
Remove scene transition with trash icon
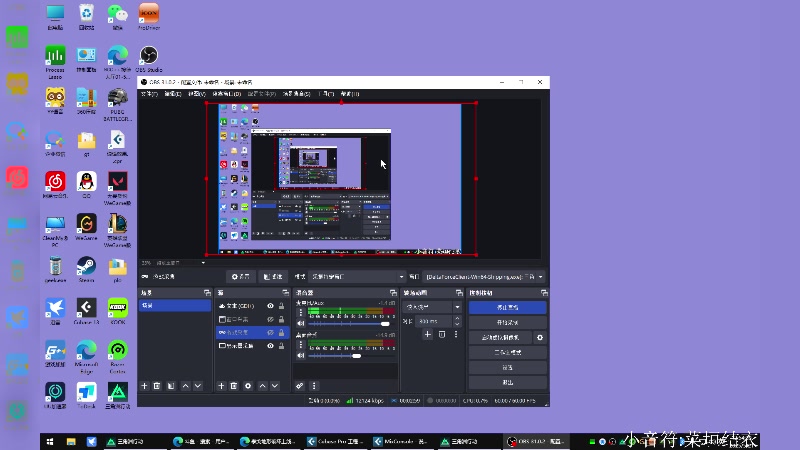[x=442, y=335]
